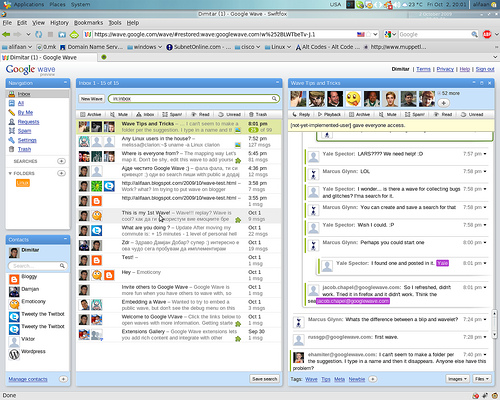The width and height of the screenshot is (500, 400).
Task: Open the Trash item in Navigation
Action: 24,149
